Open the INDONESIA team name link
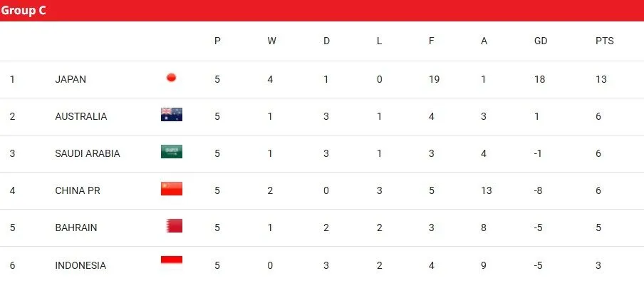 click(80, 265)
